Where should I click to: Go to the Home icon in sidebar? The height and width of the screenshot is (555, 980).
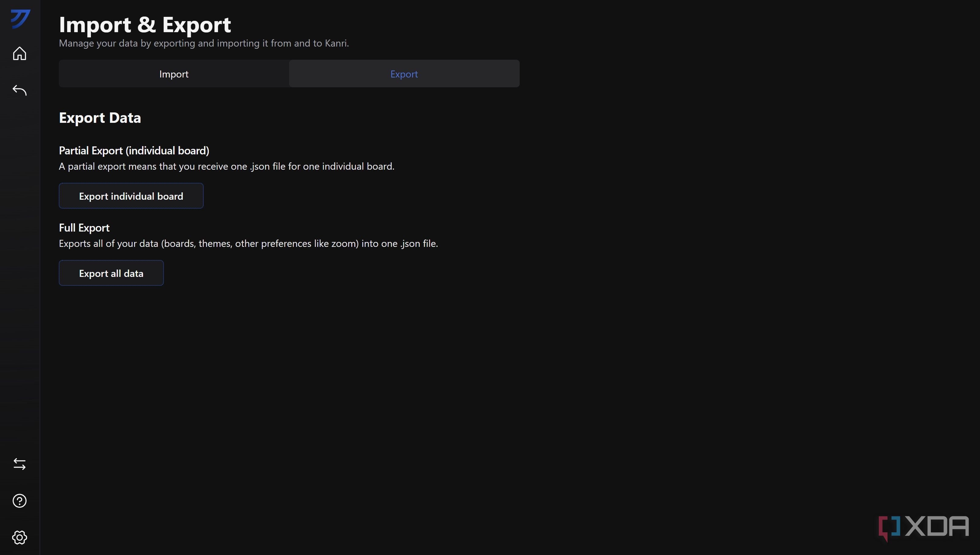pyautogui.click(x=19, y=53)
